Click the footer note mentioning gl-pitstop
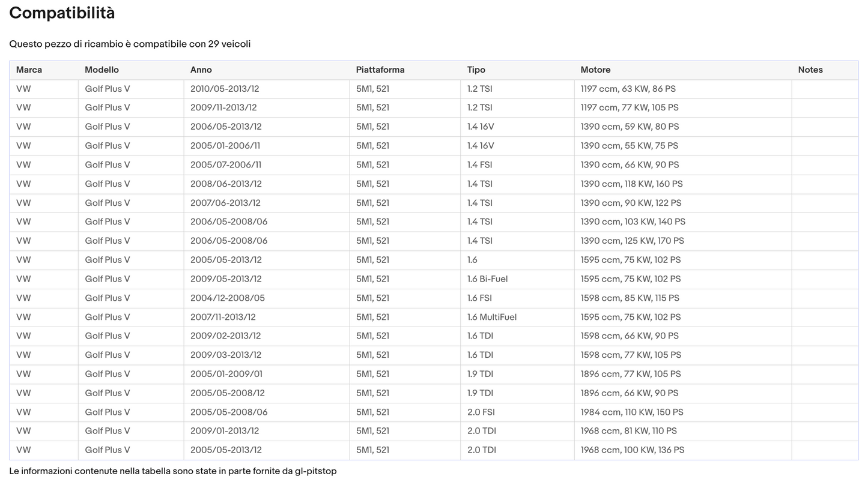The image size is (868, 485). pyautogui.click(x=173, y=471)
